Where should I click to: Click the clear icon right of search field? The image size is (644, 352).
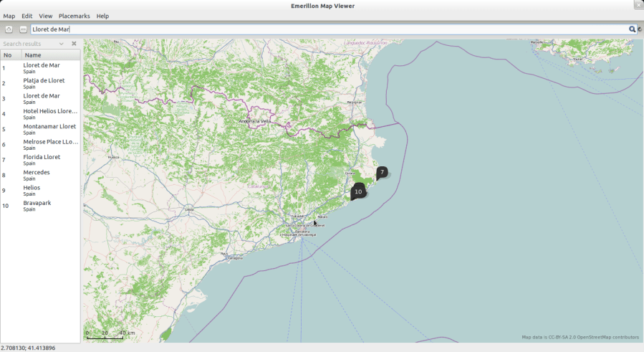(x=639, y=29)
